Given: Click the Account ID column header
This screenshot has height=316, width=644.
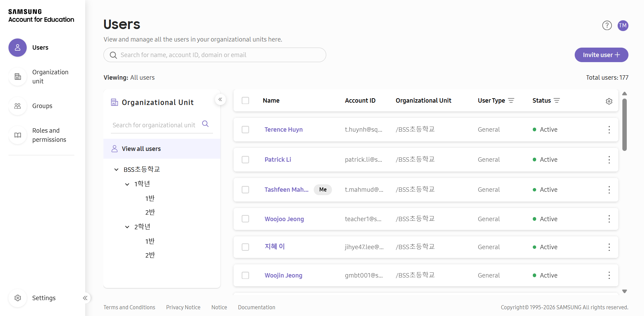Looking at the screenshot, I should pos(360,101).
